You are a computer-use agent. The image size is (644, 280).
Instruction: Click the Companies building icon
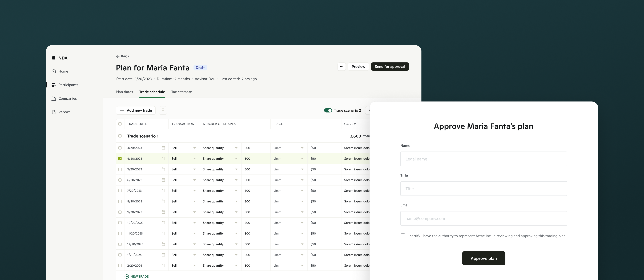(x=54, y=98)
